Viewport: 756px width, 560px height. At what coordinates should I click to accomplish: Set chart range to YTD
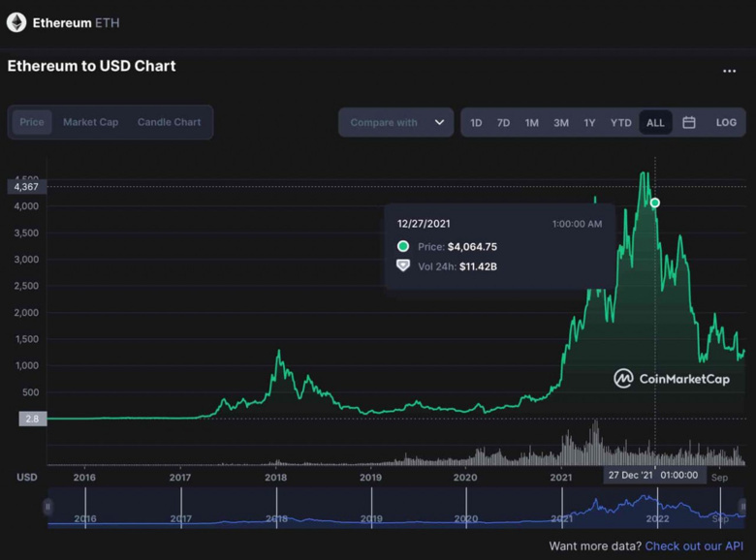pos(621,123)
